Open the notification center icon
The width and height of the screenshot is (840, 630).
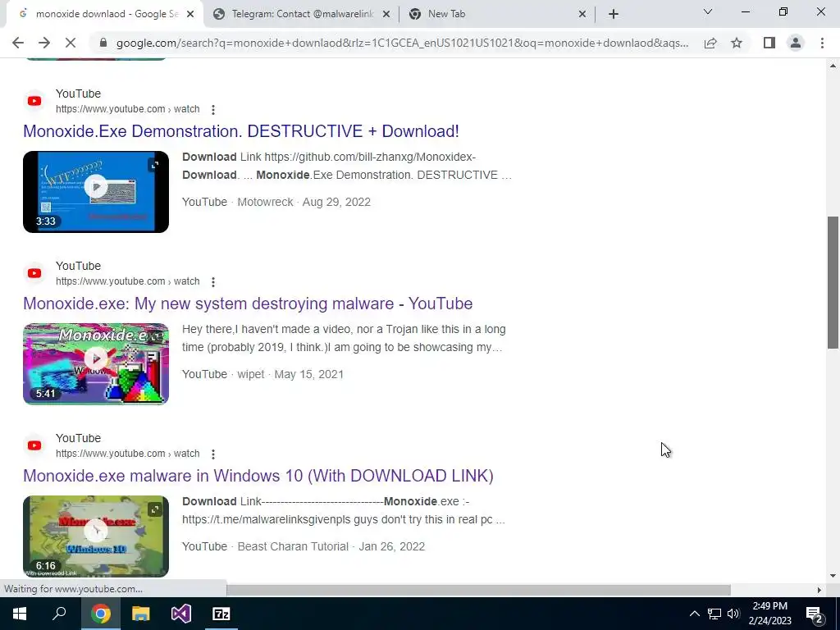815,614
